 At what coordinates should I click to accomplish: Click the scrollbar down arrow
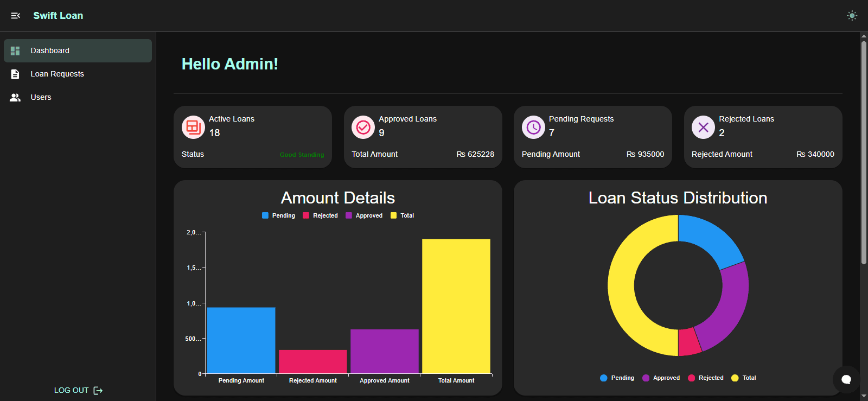point(864,397)
